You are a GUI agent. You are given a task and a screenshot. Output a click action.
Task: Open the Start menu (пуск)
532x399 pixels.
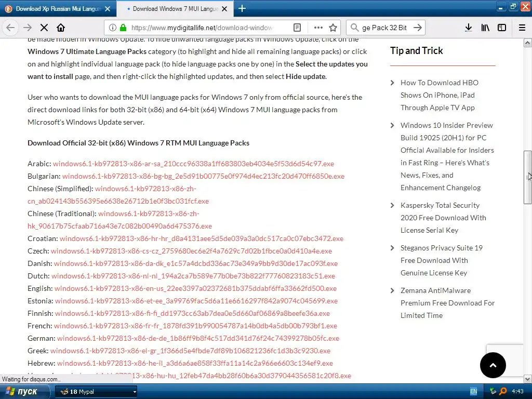click(x=24, y=392)
